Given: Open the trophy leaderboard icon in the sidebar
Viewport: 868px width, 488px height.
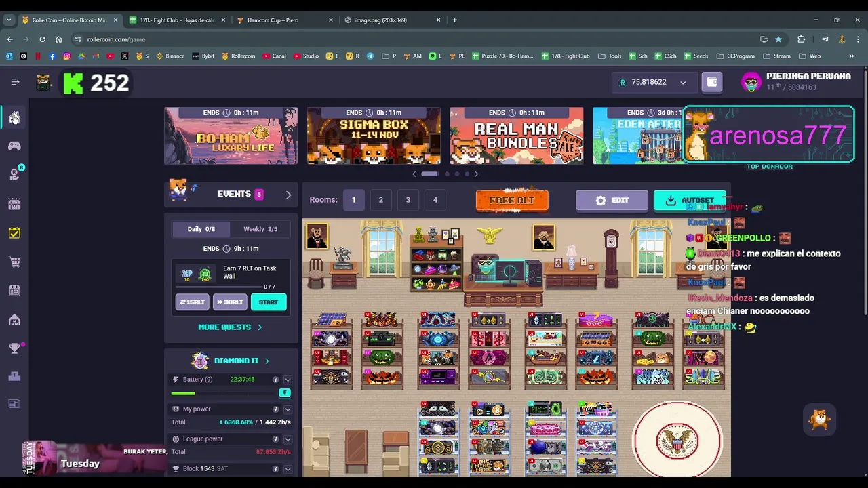Looking at the screenshot, I should pos(14,348).
